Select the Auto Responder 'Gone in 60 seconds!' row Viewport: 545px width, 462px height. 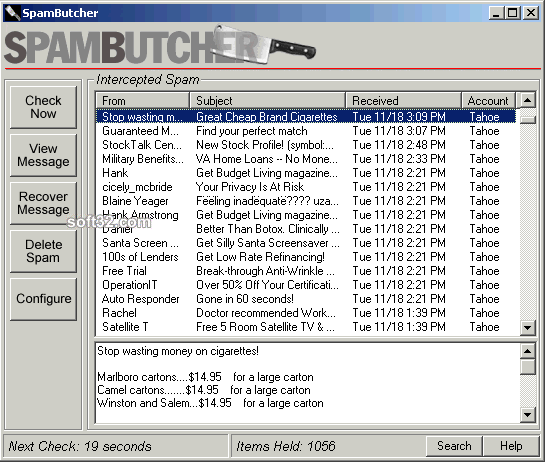[306, 299]
